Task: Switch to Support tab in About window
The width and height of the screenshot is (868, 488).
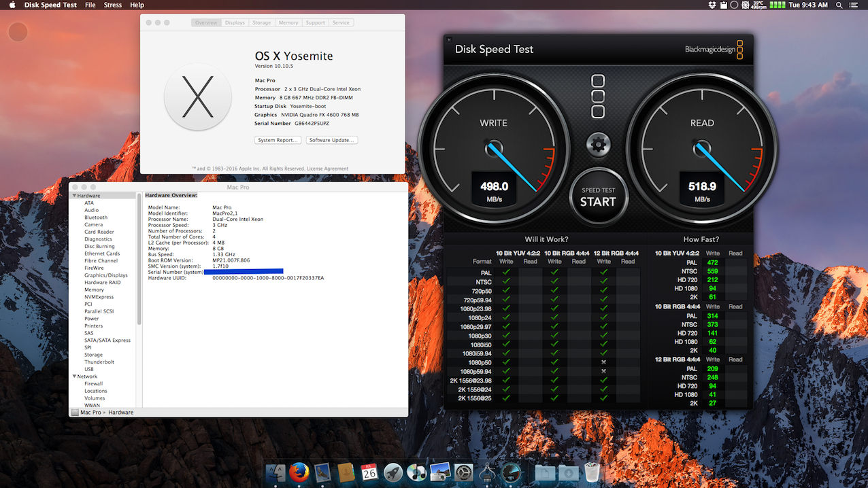Action: tap(316, 22)
